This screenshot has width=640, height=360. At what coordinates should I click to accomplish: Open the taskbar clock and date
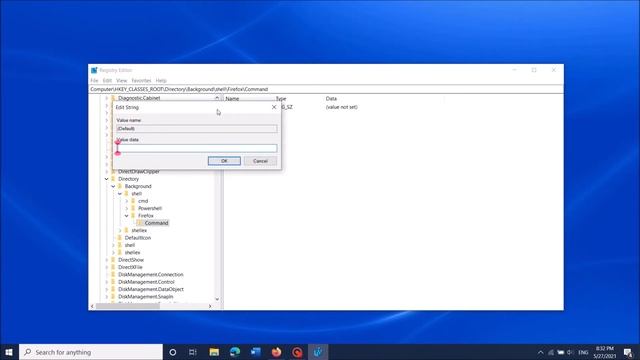(x=604, y=352)
